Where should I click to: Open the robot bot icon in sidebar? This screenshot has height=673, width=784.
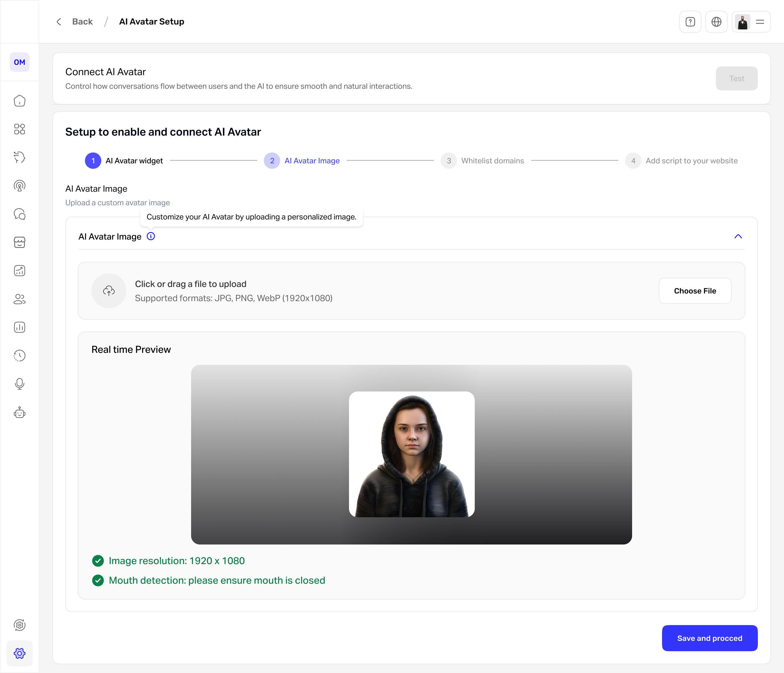click(x=20, y=412)
